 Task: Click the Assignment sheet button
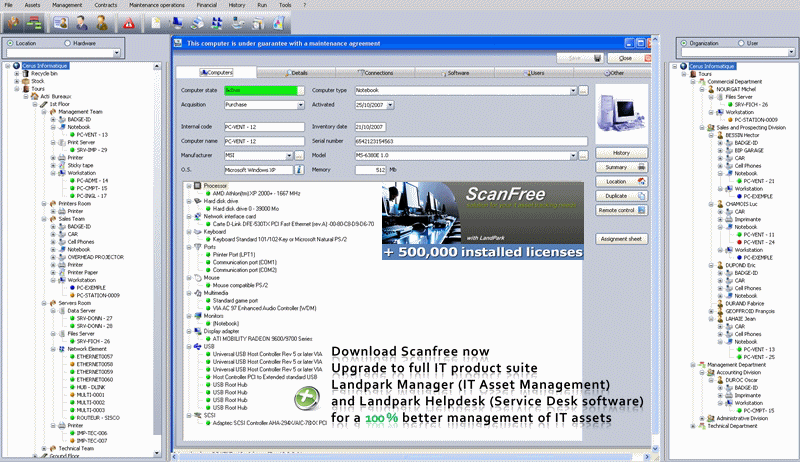point(621,239)
